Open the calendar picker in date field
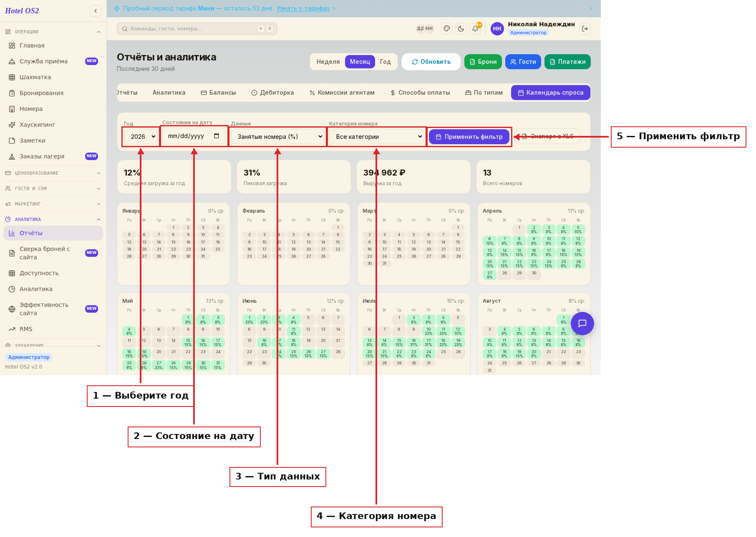 (x=217, y=136)
